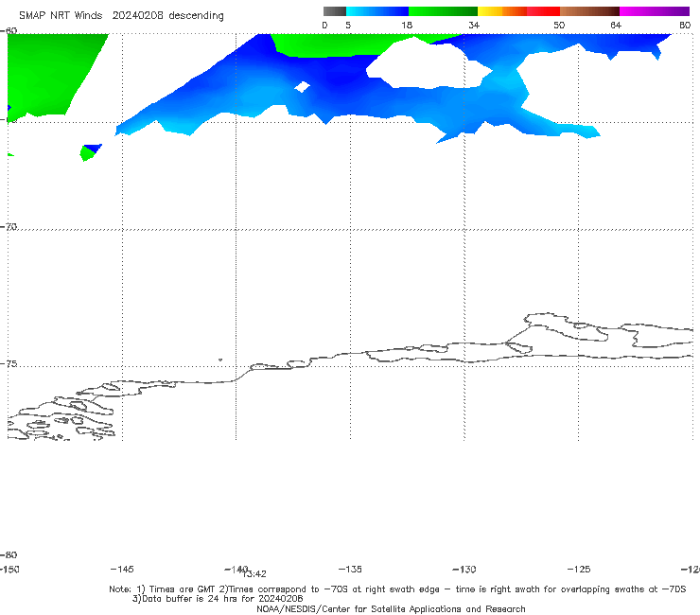Click the cyan-to-blue 5-18 color bar segment

coord(377,11)
